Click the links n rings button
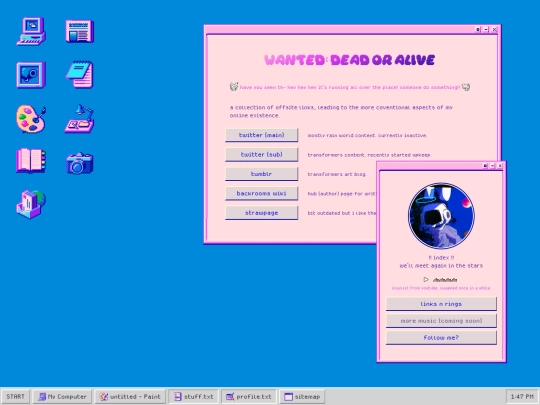The width and height of the screenshot is (540, 405). [441, 304]
